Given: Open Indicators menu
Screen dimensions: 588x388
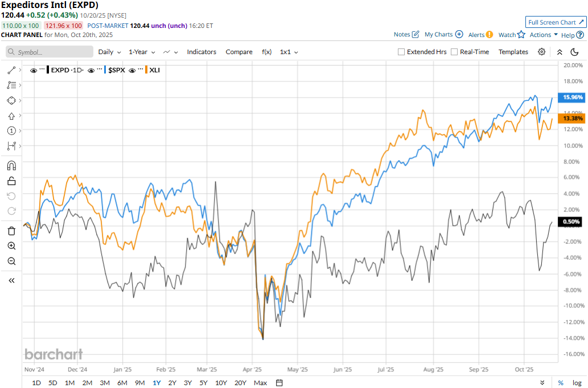Looking at the screenshot, I should [202, 52].
